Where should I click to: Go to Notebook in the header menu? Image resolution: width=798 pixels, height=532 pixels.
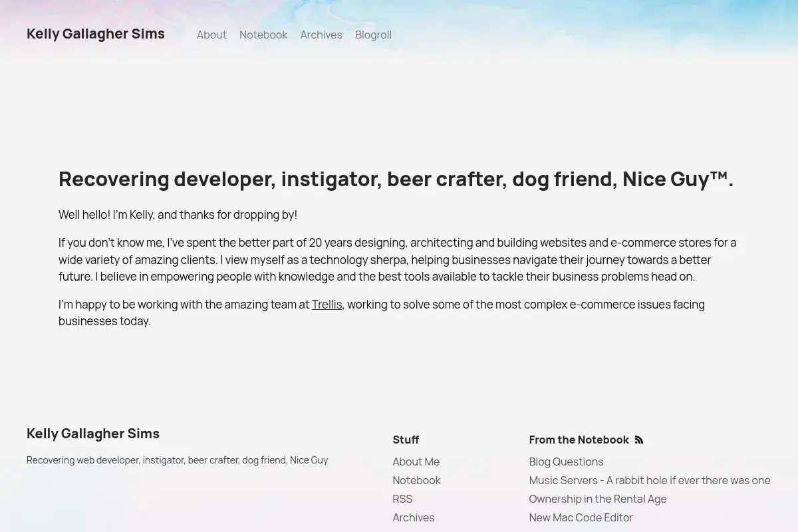[x=263, y=35]
